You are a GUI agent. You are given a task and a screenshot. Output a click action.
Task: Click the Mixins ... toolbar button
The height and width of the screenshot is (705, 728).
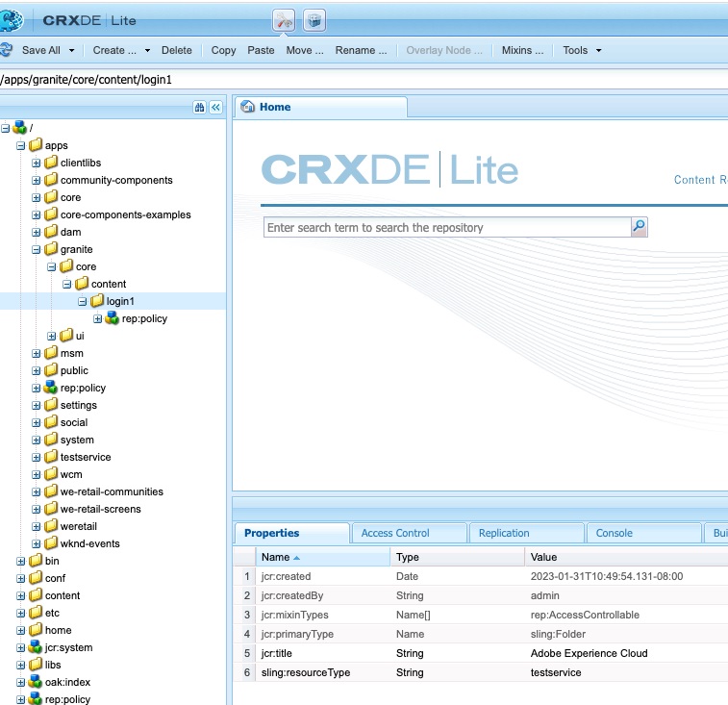(x=522, y=50)
